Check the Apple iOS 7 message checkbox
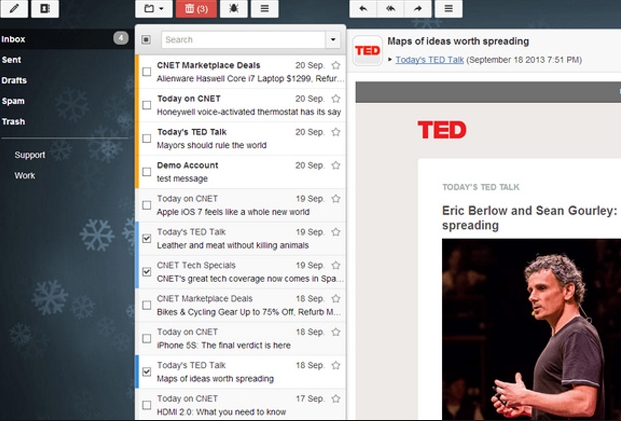 [147, 205]
